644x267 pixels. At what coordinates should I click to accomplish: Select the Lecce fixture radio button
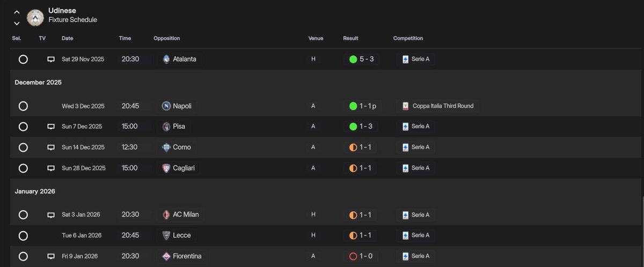point(23,235)
